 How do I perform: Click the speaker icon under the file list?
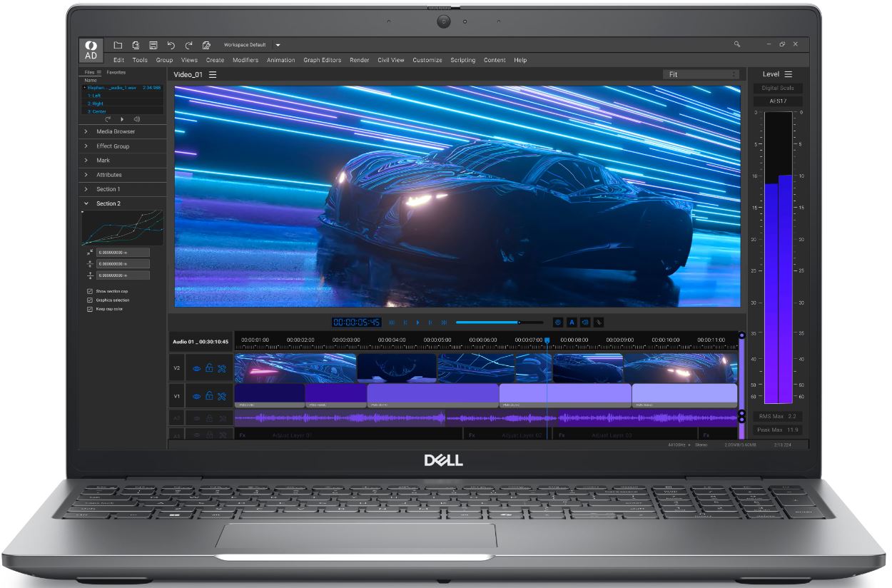point(136,119)
